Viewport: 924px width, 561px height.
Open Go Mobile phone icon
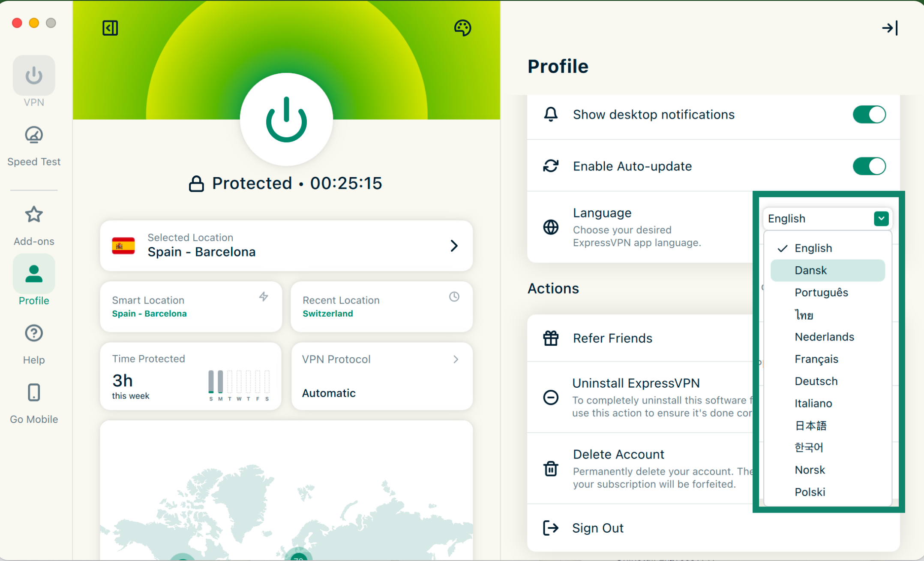click(x=34, y=392)
